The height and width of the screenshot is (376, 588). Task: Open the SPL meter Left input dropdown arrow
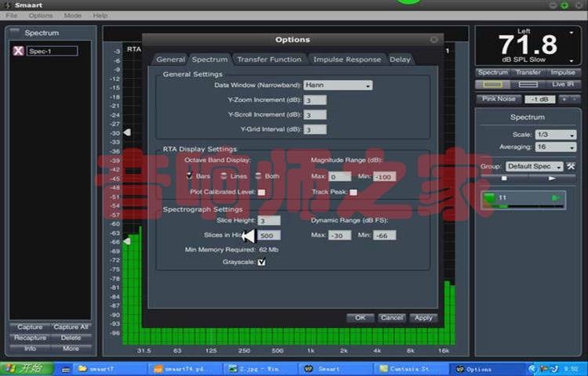click(572, 33)
